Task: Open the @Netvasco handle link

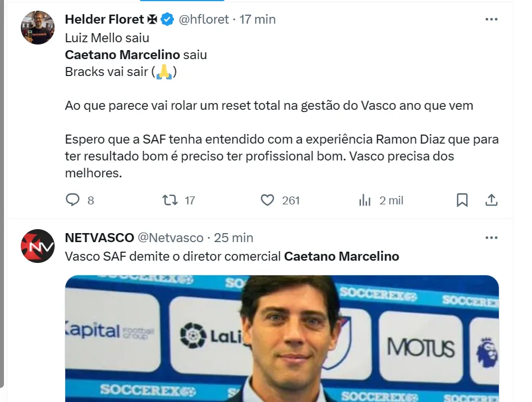Action: tap(171, 238)
